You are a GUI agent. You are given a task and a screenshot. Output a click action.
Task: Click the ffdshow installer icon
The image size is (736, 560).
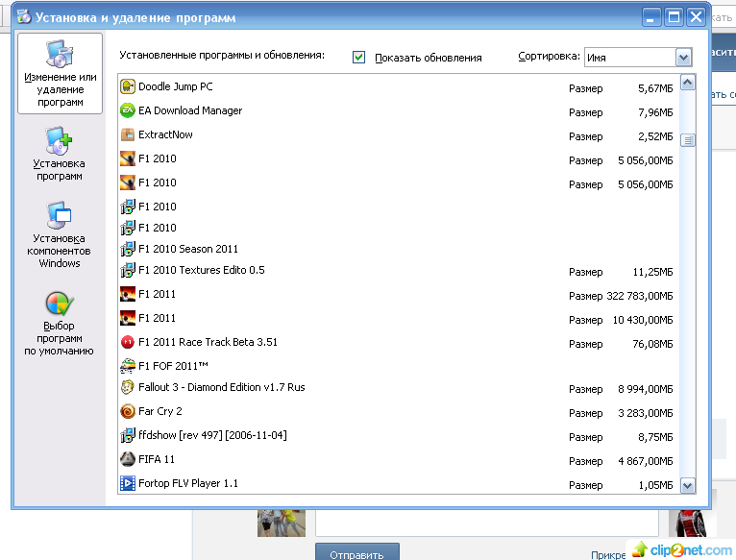127,435
